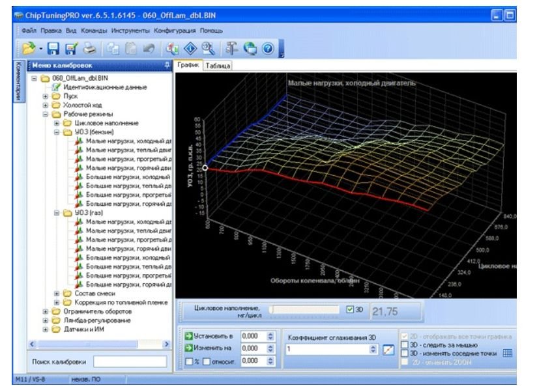This screenshot has height=392, width=537.
Task: Enable '3D - изменять соседние точки' checkbox
Action: pyautogui.click(x=405, y=353)
